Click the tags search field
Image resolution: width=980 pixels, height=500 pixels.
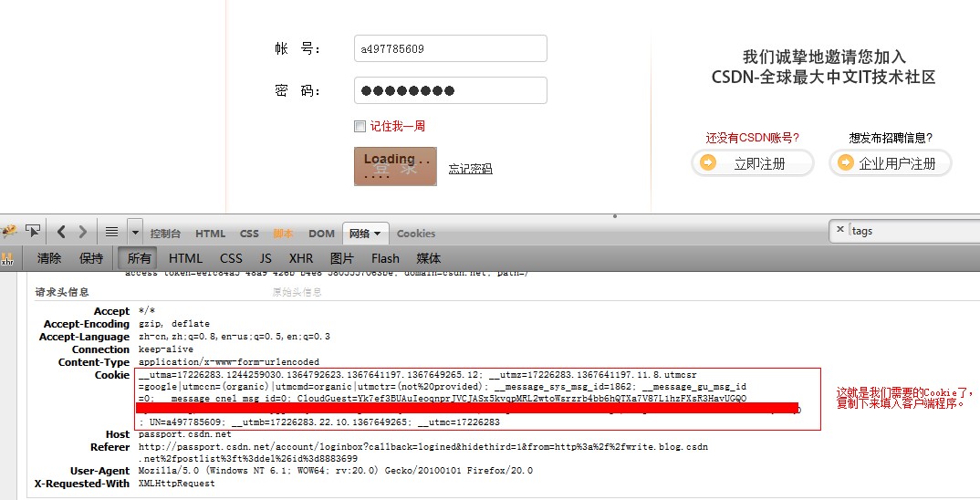pos(912,231)
